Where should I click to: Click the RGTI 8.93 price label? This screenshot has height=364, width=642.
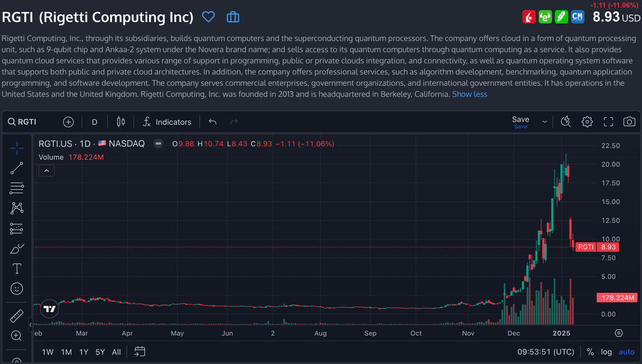597,247
